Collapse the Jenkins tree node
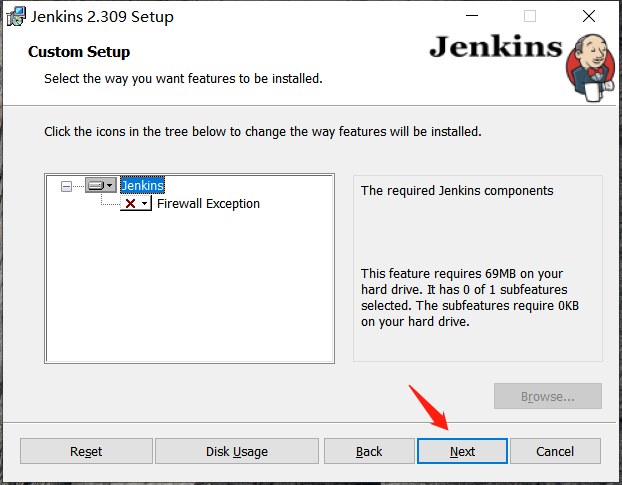This screenshot has width=622, height=485. 66,186
